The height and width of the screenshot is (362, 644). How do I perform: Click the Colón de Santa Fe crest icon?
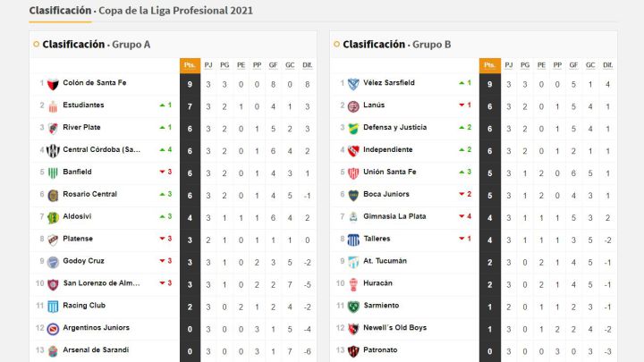pos(53,84)
